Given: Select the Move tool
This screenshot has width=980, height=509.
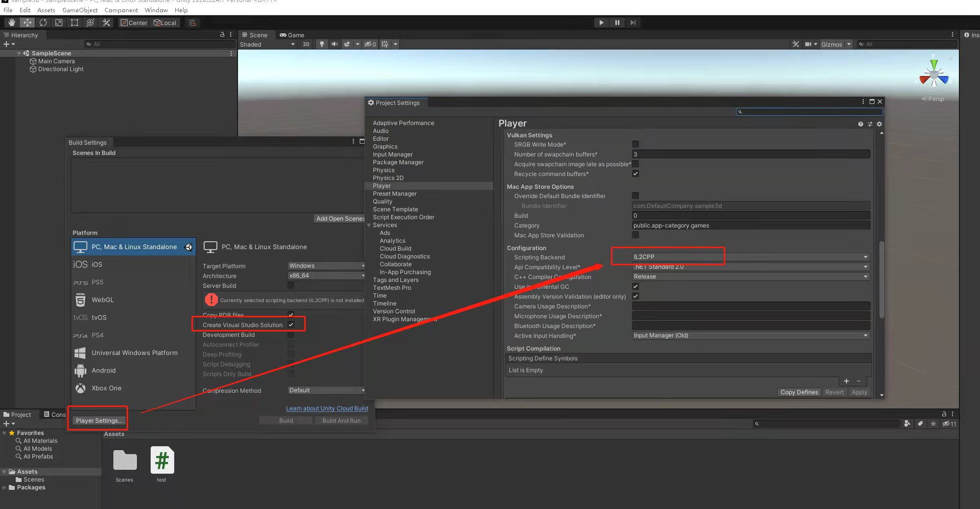Looking at the screenshot, I should coord(27,23).
